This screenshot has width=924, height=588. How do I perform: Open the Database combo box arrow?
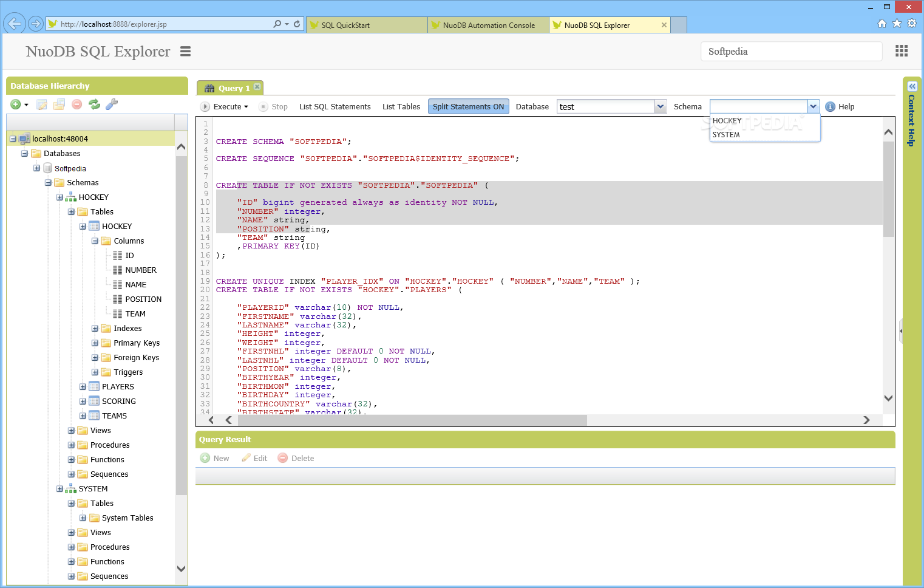661,107
